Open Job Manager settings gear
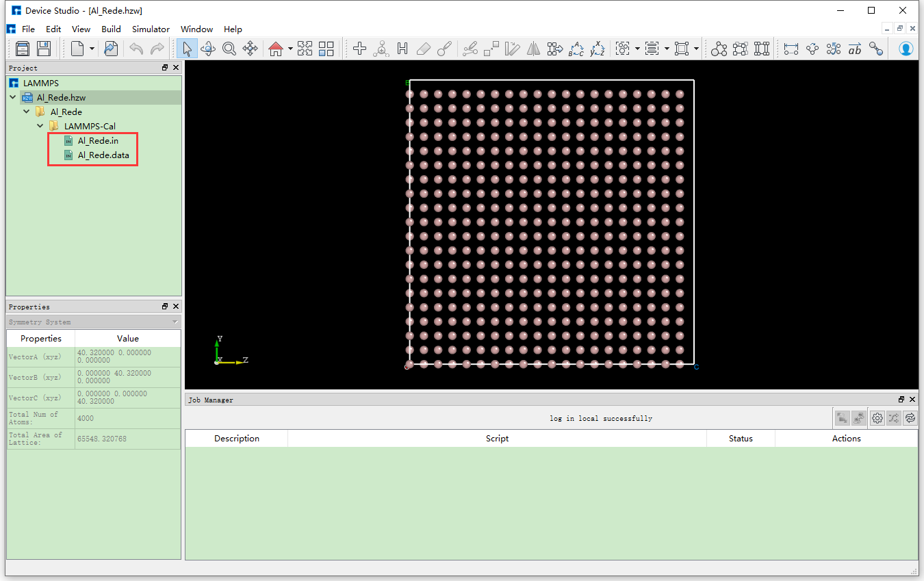The height and width of the screenshot is (581, 924). [877, 417]
